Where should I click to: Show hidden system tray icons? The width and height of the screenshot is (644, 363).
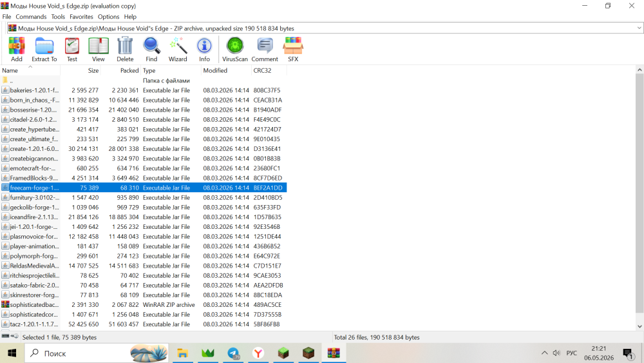[x=544, y=353]
